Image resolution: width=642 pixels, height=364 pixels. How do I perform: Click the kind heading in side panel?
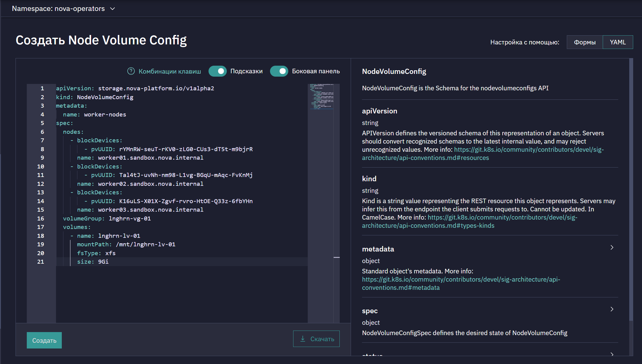point(369,179)
